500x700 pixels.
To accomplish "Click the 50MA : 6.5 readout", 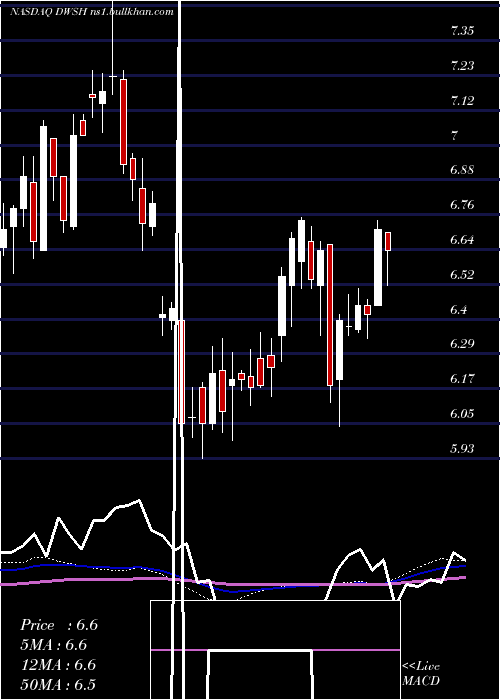I will click(x=58, y=684).
